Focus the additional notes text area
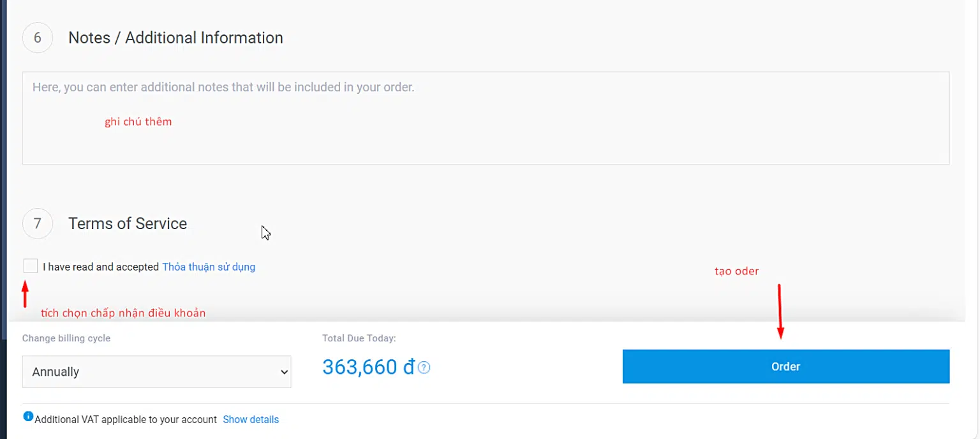The image size is (980, 439). coord(486,118)
